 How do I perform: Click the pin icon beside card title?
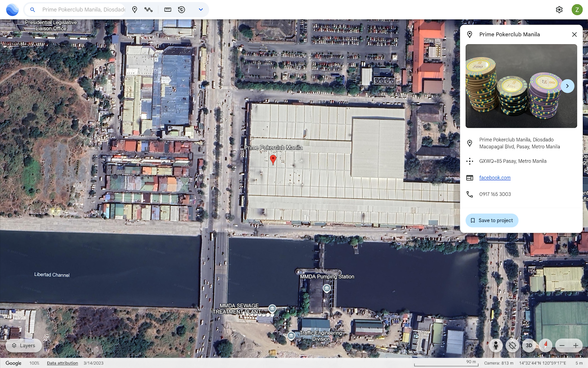pyautogui.click(x=470, y=34)
